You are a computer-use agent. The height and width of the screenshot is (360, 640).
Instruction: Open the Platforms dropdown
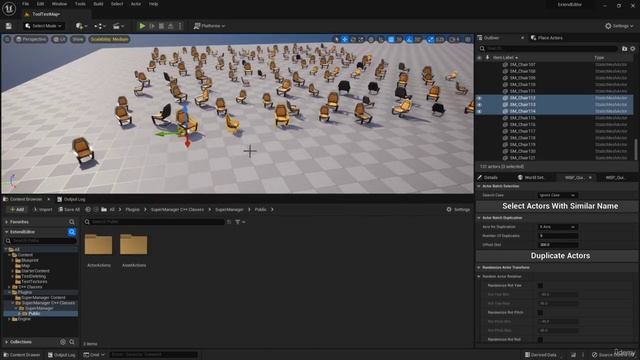point(209,26)
